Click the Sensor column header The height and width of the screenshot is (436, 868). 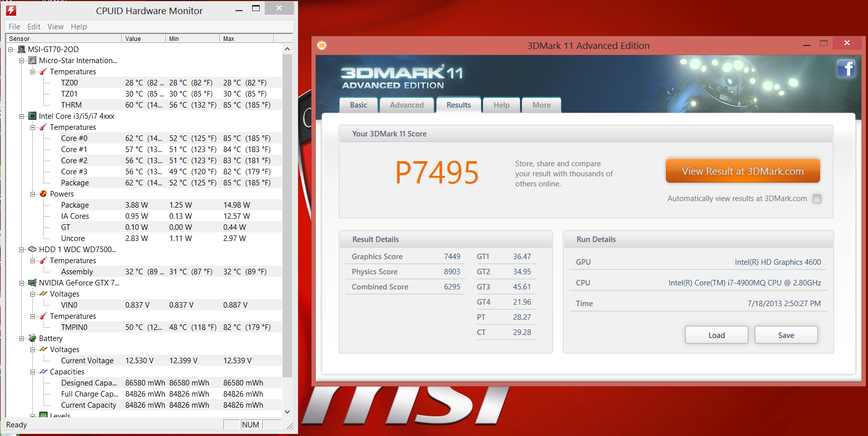pyautogui.click(x=64, y=38)
